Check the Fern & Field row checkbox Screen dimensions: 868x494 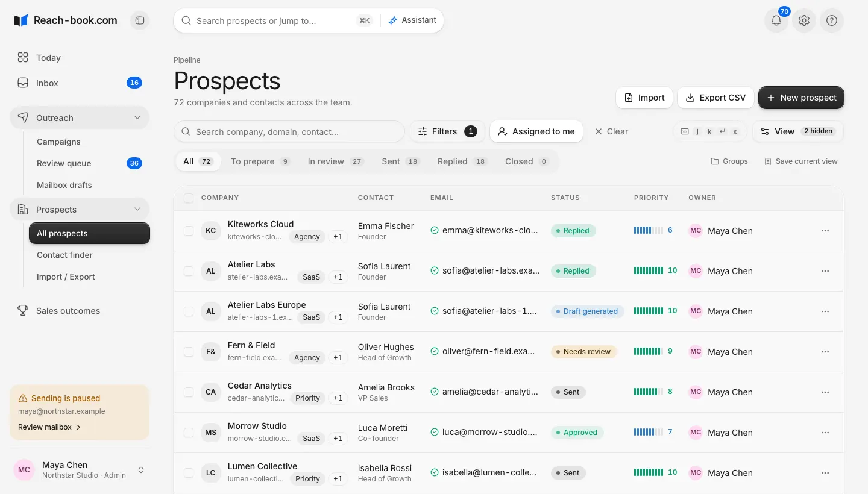[x=189, y=352]
